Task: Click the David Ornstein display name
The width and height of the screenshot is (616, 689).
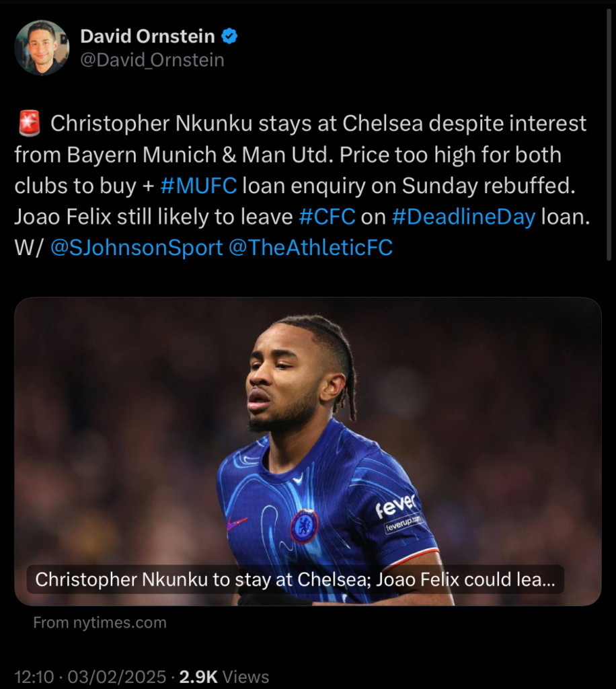Action: tap(147, 36)
